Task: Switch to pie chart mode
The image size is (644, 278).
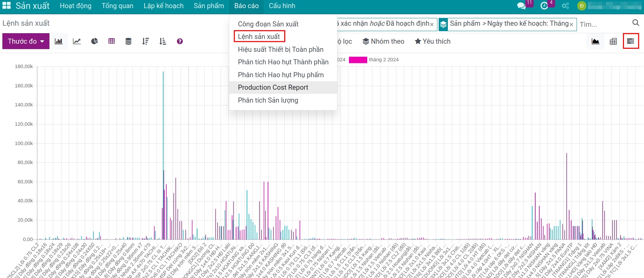Action: pos(95,41)
